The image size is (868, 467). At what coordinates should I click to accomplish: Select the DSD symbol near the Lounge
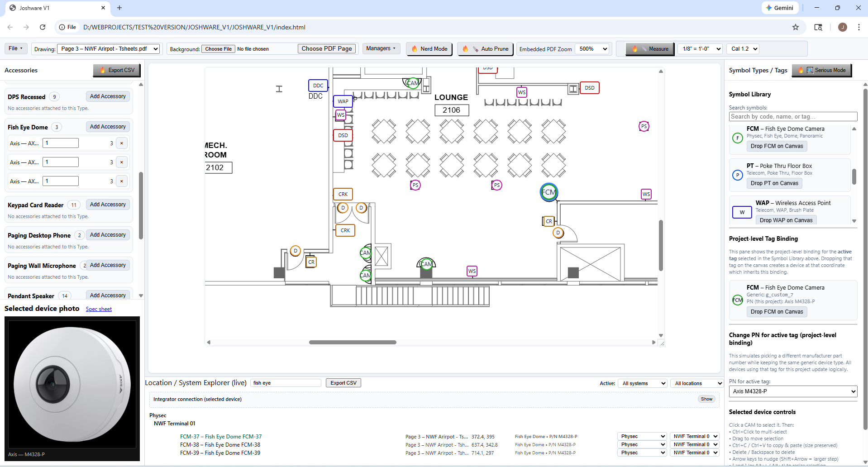click(x=589, y=87)
